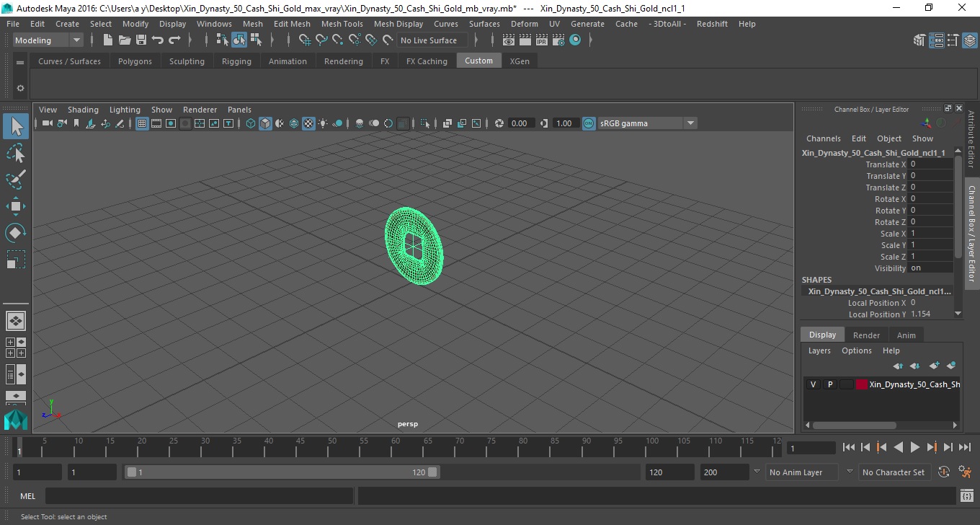Toggle snap to points magnet icon
980x525 pixels.
(x=337, y=40)
